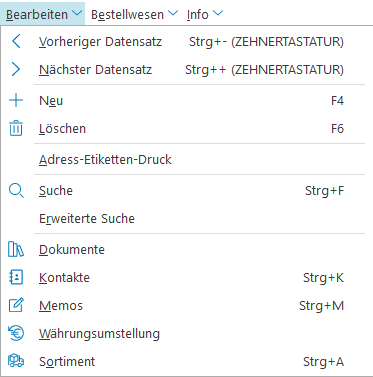The height and width of the screenshot is (377, 373).
Task: Select Vorheriger Datensatz menu entry
Action: (186, 42)
